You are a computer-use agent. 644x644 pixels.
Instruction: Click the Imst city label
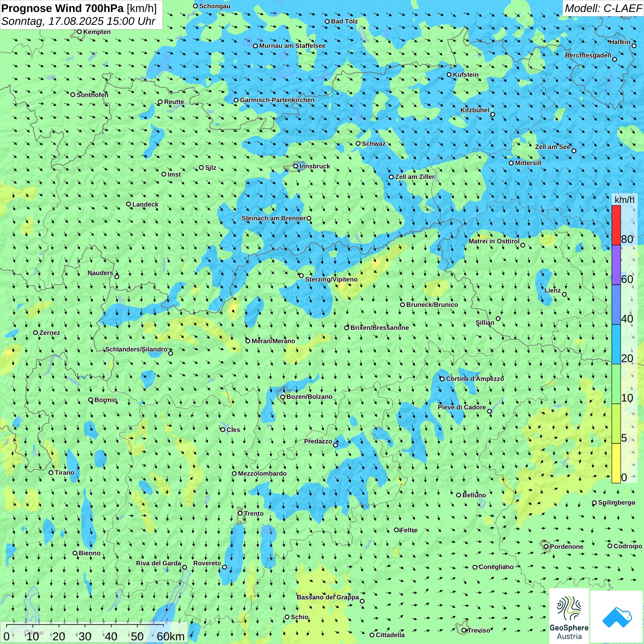(174, 174)
